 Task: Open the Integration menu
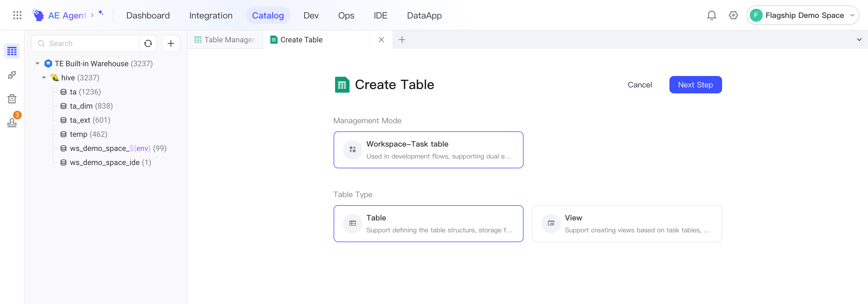[210, 15]
